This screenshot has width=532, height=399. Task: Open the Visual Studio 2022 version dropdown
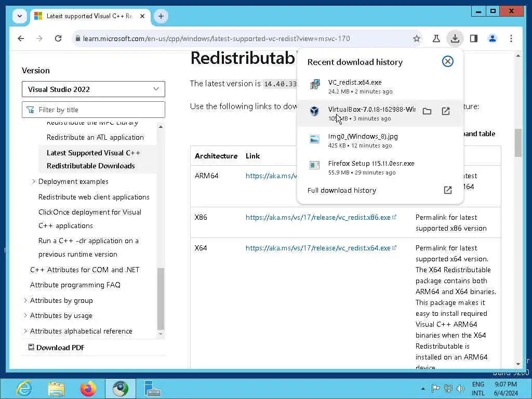[94, 89]
